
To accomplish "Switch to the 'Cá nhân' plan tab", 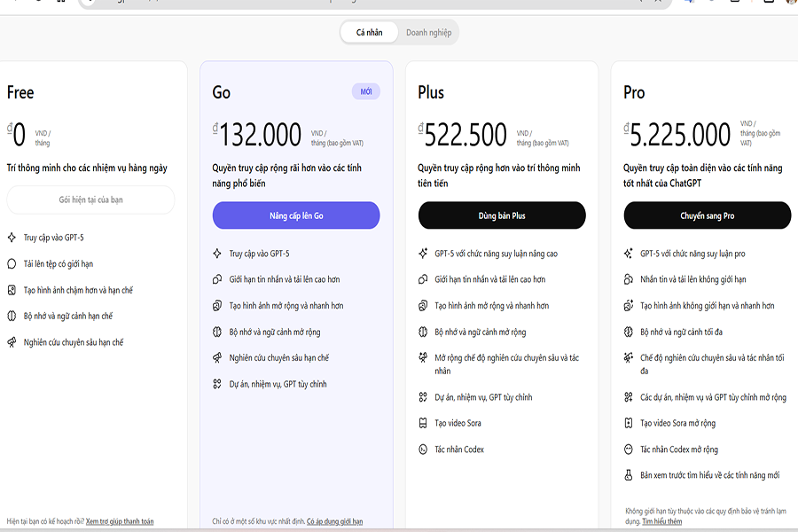I will (370, 33).
